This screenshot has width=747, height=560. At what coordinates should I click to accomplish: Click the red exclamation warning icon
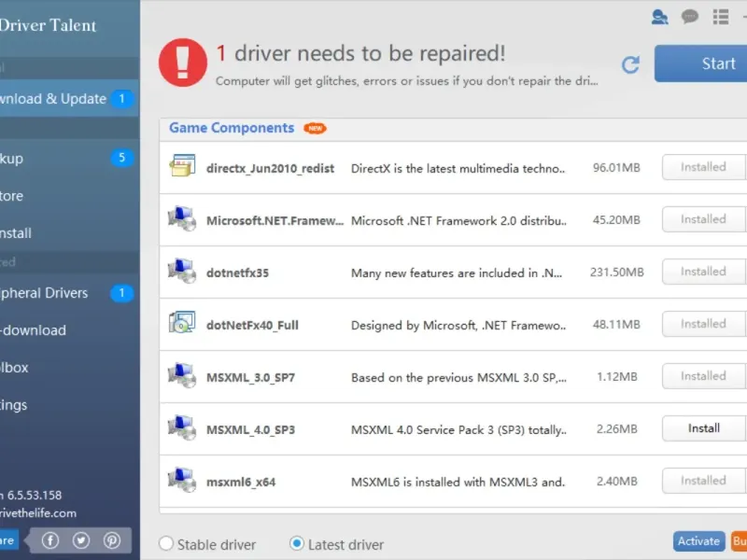(183, 63)
